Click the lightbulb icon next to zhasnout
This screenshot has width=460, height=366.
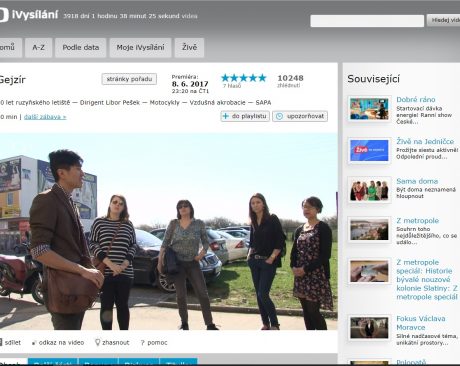[97, 342]
